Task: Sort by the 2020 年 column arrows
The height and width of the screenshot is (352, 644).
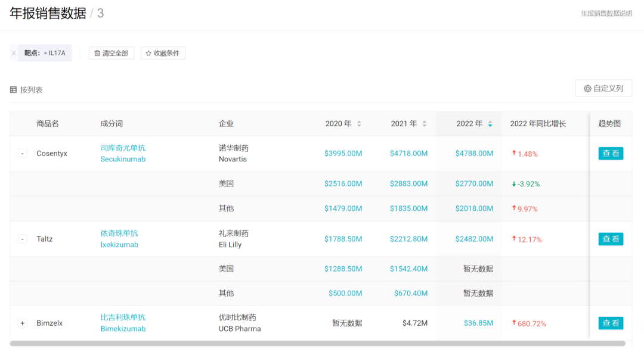Action: (x=359, y=123)
